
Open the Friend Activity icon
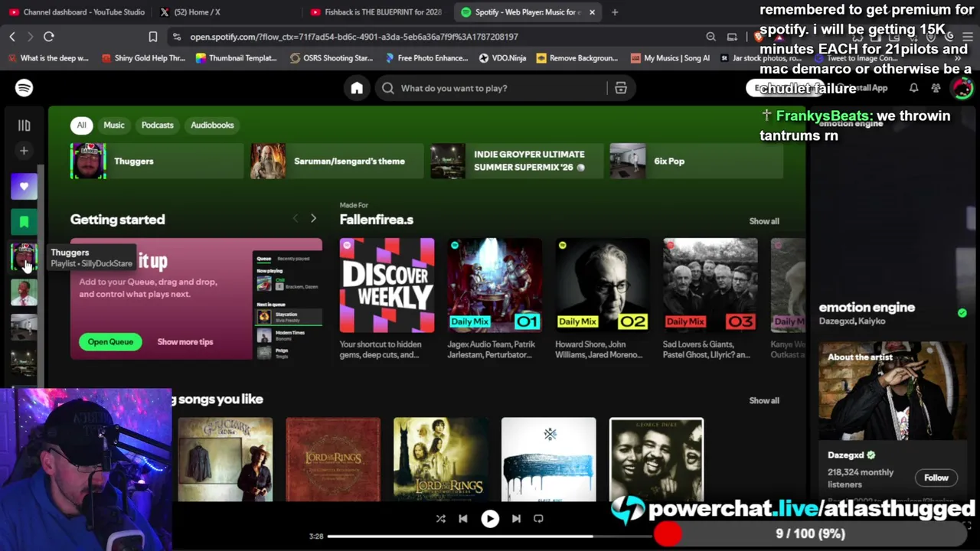936,88
